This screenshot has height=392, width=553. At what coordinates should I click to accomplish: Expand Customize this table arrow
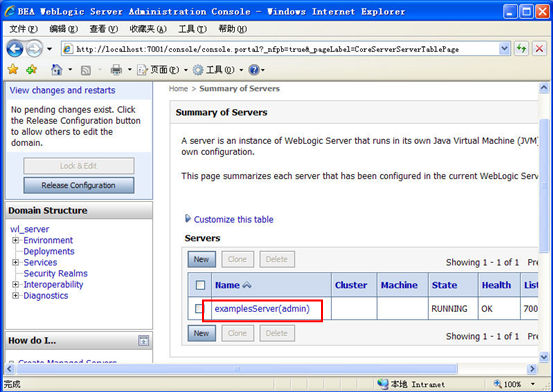coord(188,219)
